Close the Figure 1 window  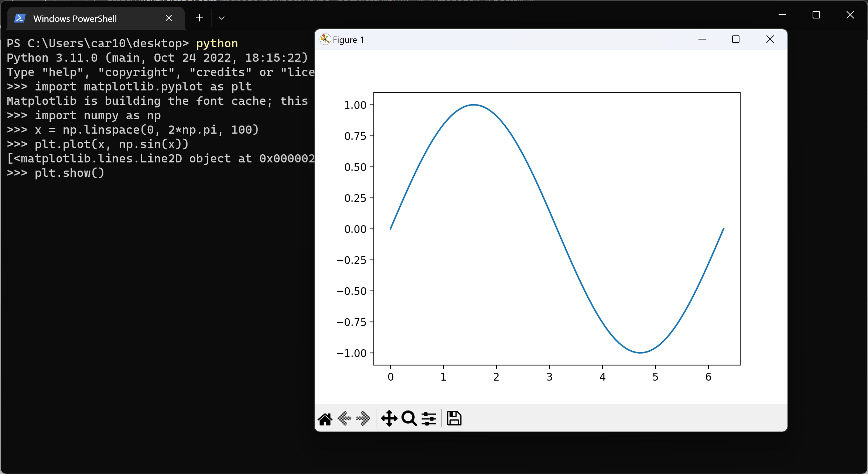click(x=770, y=39)
